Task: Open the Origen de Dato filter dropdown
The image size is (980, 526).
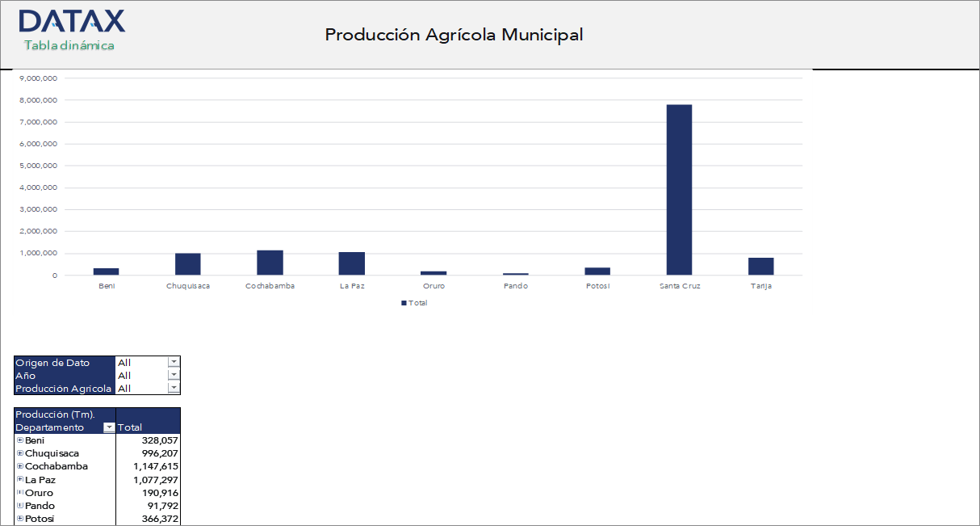Action: point(173,362)
